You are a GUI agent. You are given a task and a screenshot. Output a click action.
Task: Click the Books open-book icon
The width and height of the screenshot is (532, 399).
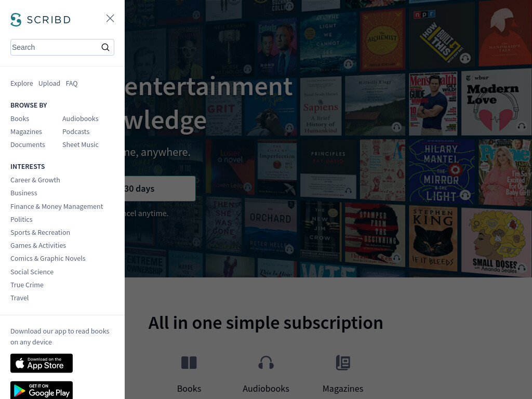189,363
